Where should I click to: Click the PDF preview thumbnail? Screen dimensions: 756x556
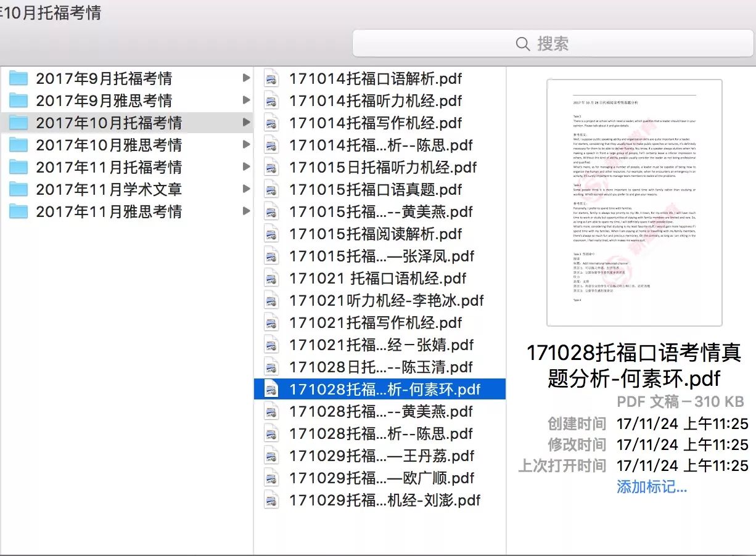634,202
